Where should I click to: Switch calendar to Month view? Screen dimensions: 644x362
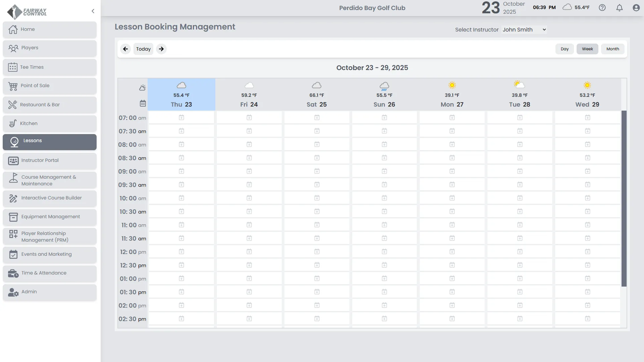612,49
